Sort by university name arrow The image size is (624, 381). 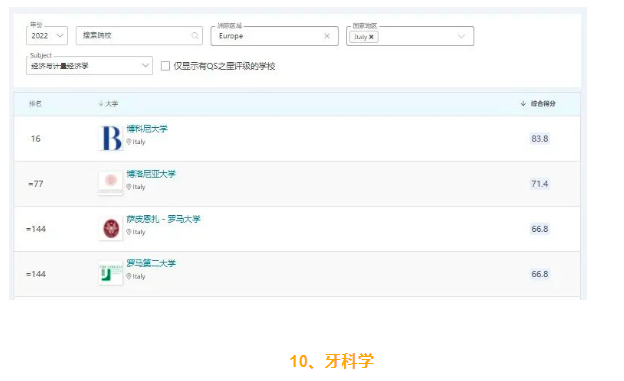(x=101, y=104)
